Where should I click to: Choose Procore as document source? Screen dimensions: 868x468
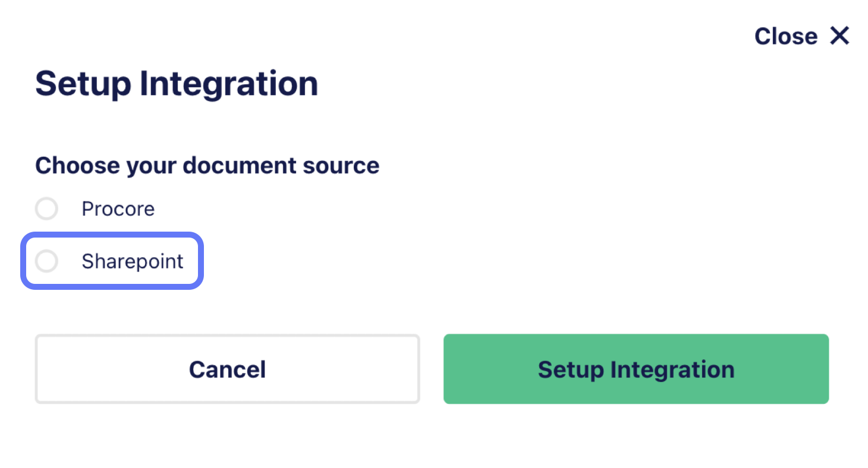point(46,209)
